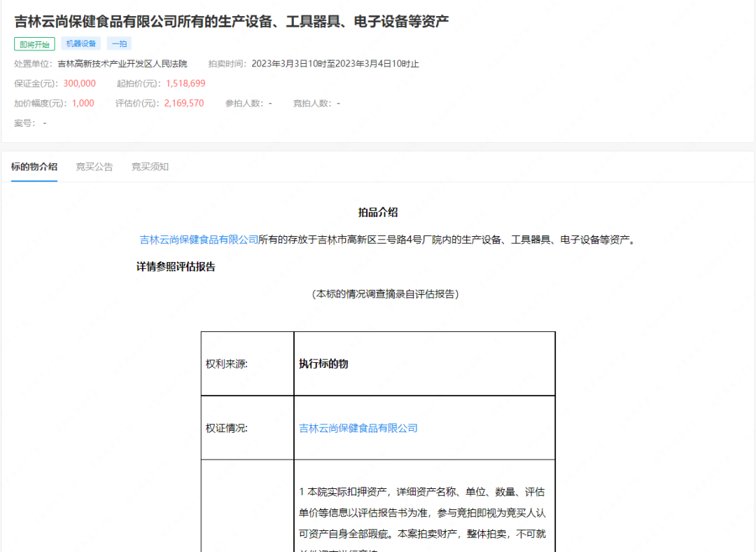756x552 pixels.
Task: Open company link in the 权证情况 table row
Action: point(358,428)
